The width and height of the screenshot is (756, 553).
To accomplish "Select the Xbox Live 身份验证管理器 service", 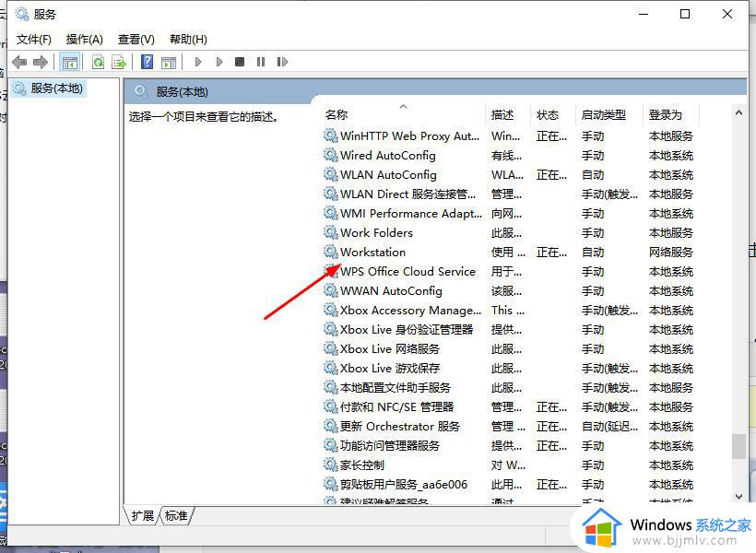I will coord(508,329).
